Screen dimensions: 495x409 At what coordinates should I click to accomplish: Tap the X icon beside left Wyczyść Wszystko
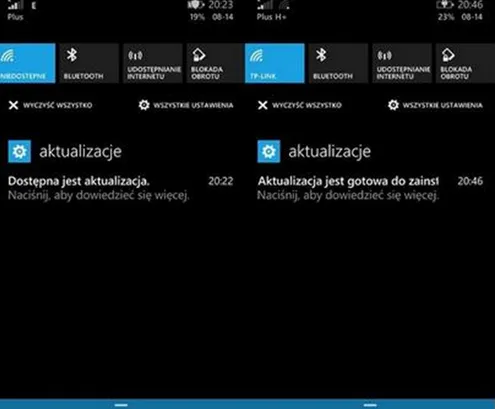tap(13, 105)
